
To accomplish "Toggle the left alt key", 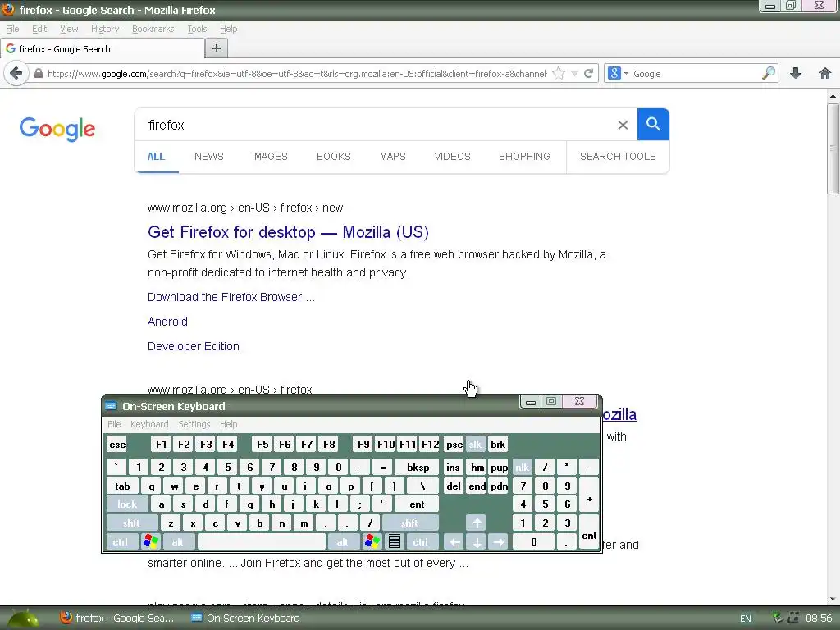I will [178, 541].
